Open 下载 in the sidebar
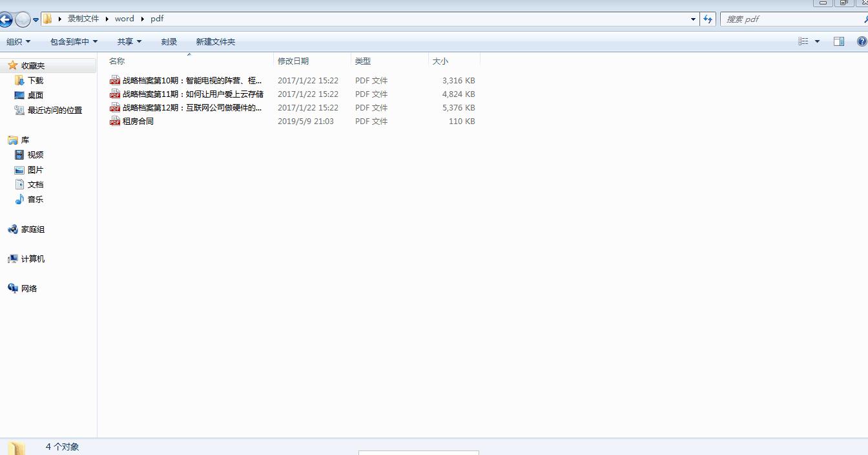 [x=36, y=81]
